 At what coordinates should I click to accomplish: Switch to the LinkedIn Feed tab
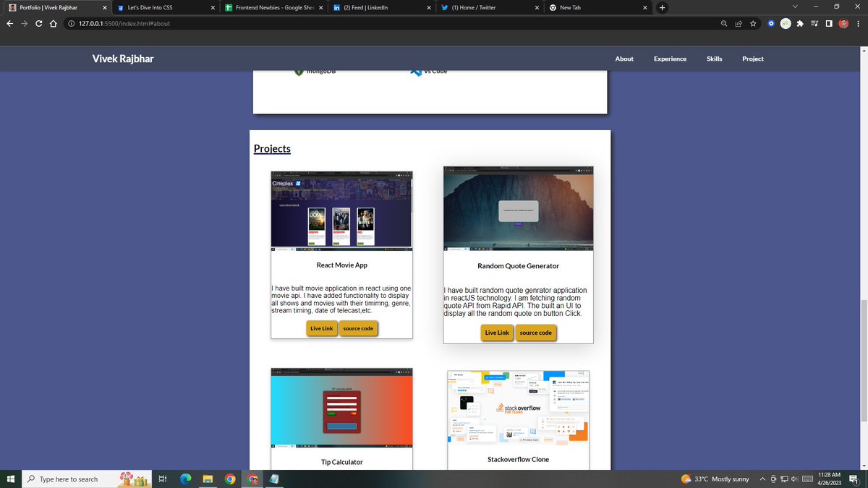coord(381,7)
